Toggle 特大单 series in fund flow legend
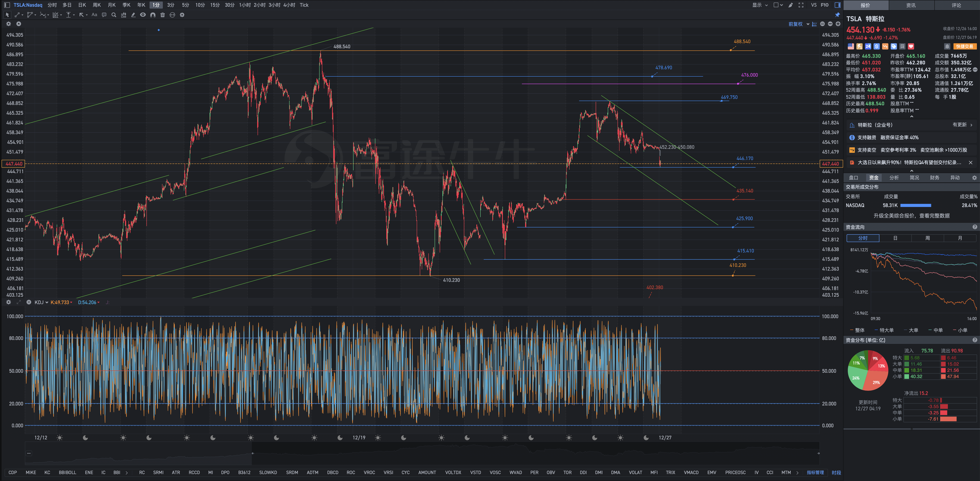 pos(884,330)
